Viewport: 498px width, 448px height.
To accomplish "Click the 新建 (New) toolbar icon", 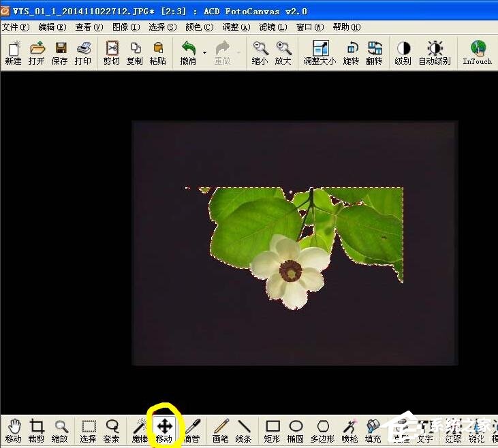I will [x=13, y=52].
